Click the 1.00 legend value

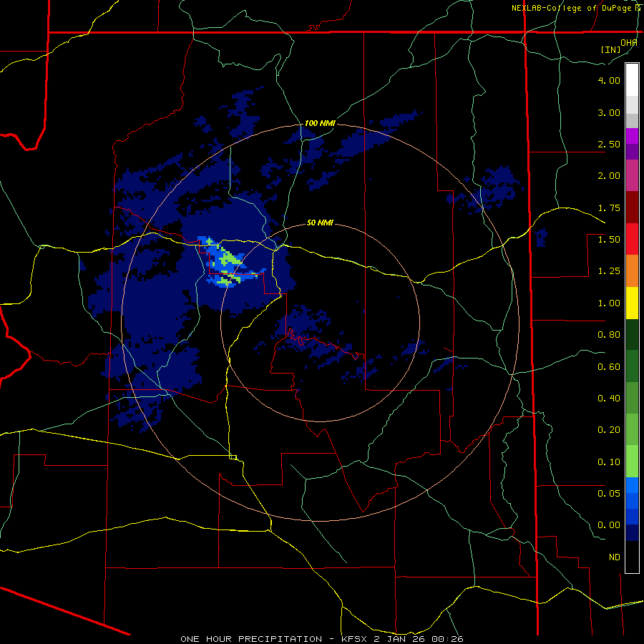point(609,303)
